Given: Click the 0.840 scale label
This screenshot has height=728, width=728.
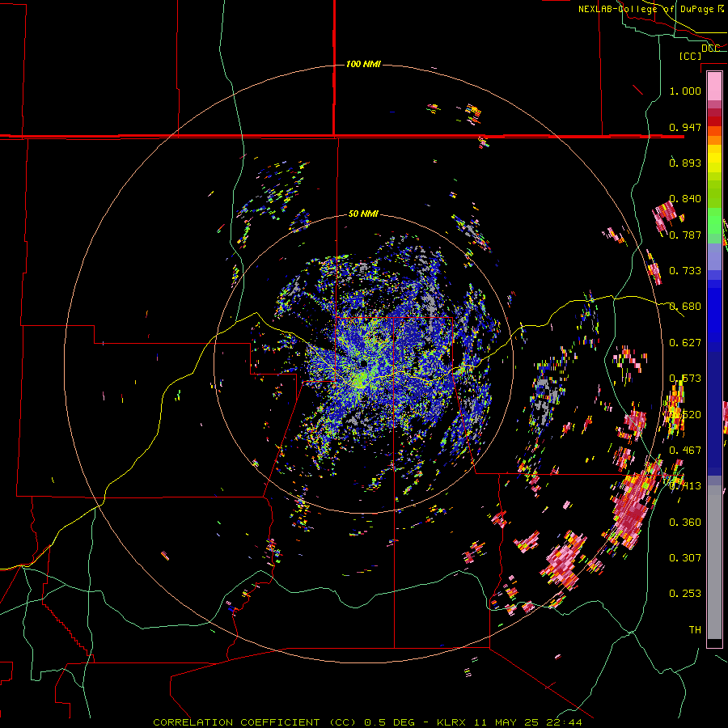Looking at the screenshot, I should point(685,199).
